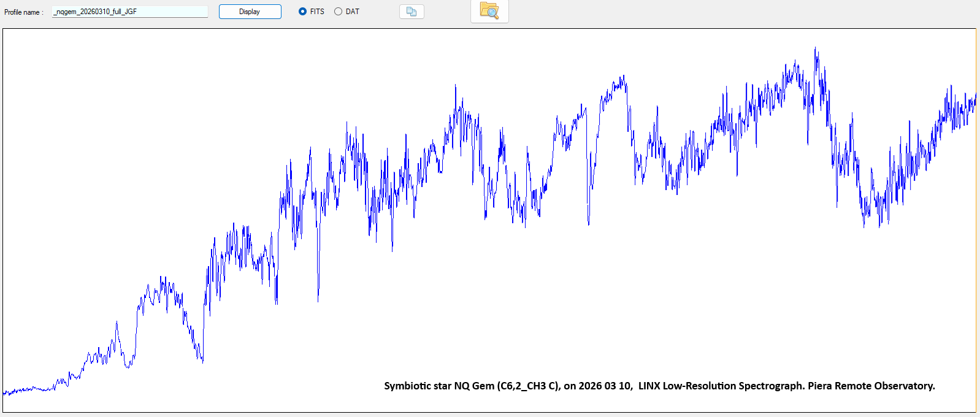Open the folder search browse icon
The width and height of the screenshot is (980, 417).
[489, 11]
